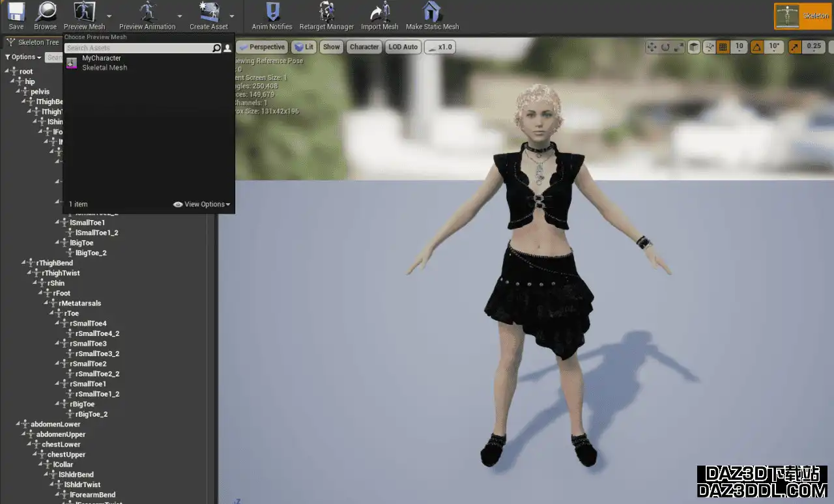Toggle scale snapping arrow button

click(x=795, y=47)
